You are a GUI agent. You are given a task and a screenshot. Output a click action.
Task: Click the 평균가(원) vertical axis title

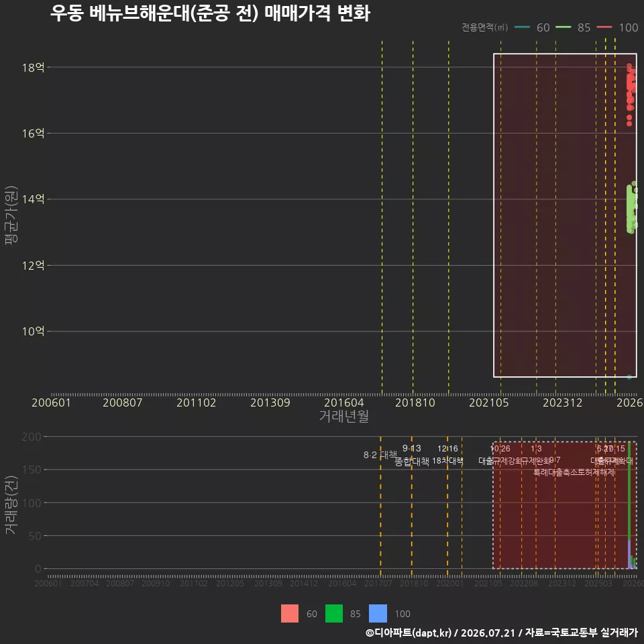[x=11, y=215]
